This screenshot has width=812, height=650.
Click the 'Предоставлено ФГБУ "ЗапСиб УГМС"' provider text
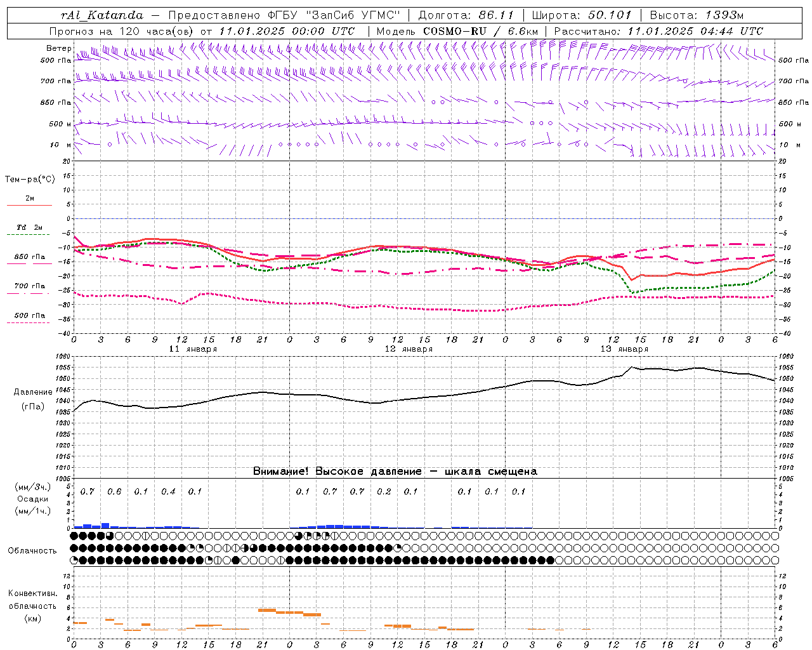[285, 15]
